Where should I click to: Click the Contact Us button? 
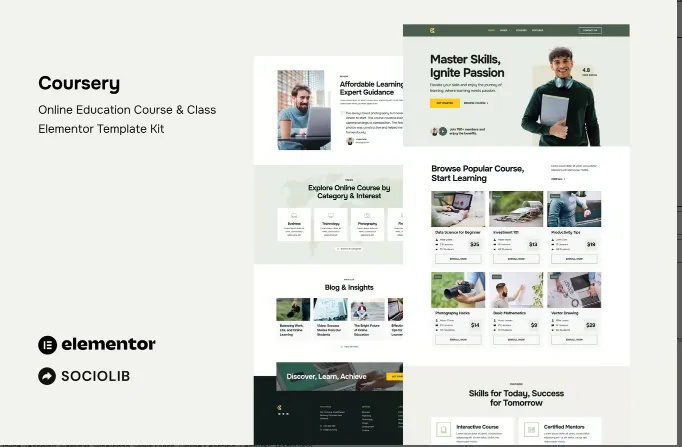coord(590,30)
